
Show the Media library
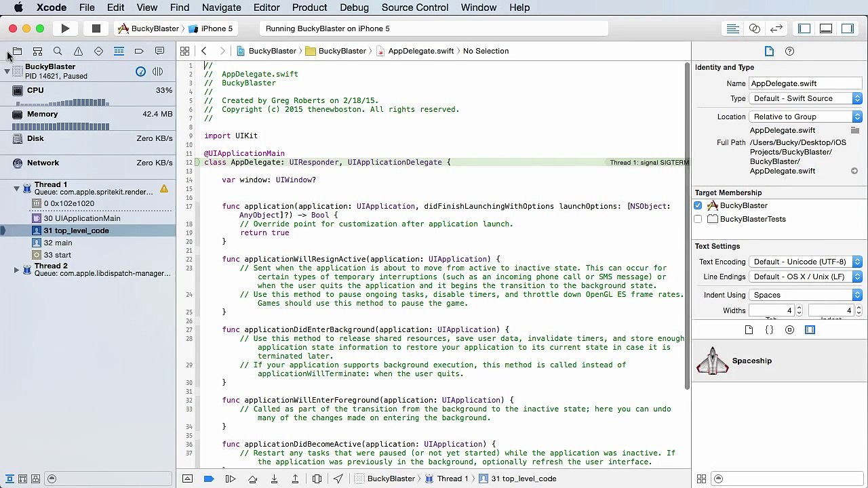(810, 329)
